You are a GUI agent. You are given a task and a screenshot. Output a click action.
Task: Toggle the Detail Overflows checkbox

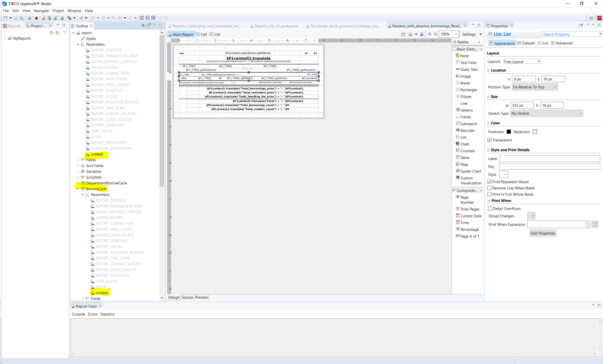(x=490, y=209)
